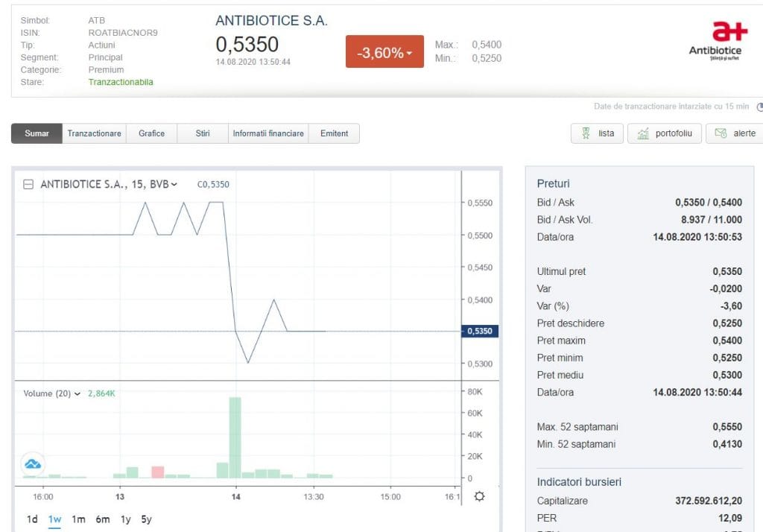The width and height of the screenshot is (763, 532).
Task: Click the Min. 52 saptamani value 0,4130
Action: click(x=727, y=444)
